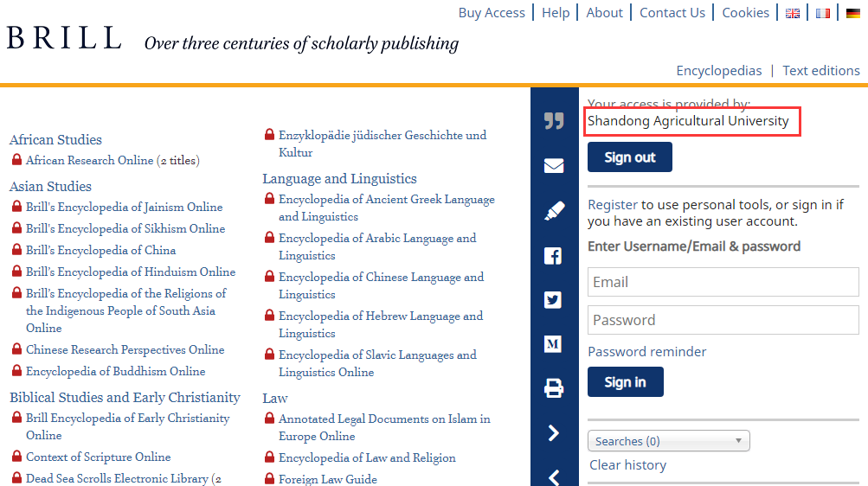
Task: Click the citation quote icon in sidebar
Action: tap(554, 120)
